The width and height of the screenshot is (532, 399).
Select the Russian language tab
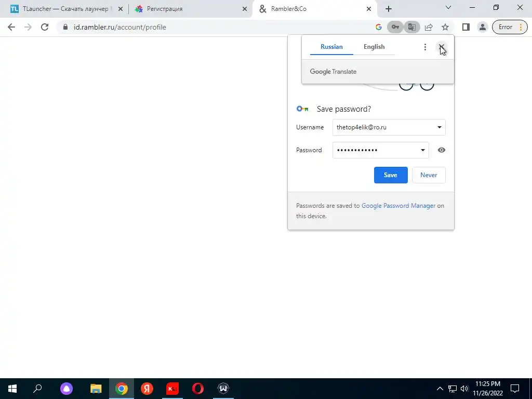point(331,47)
